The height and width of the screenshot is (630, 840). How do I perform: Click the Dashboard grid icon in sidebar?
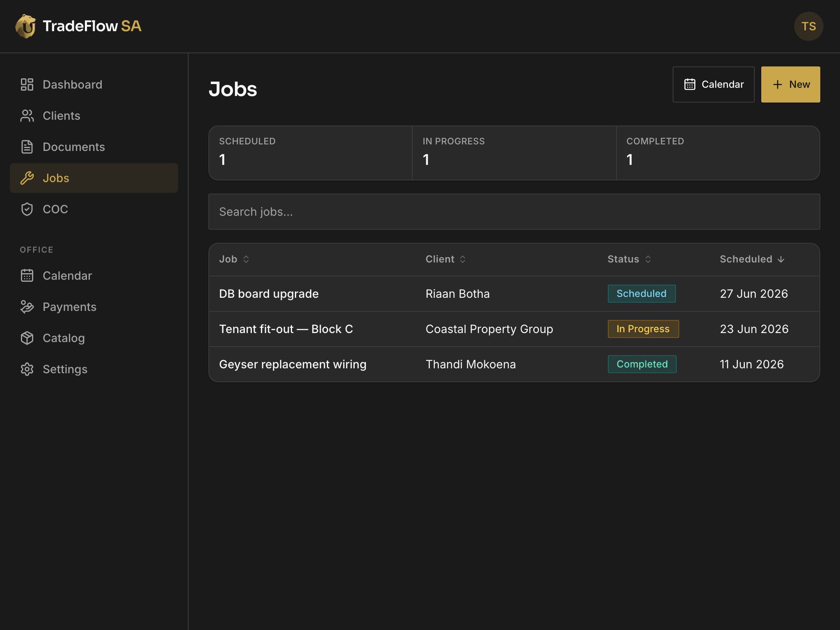click(27, 84)
